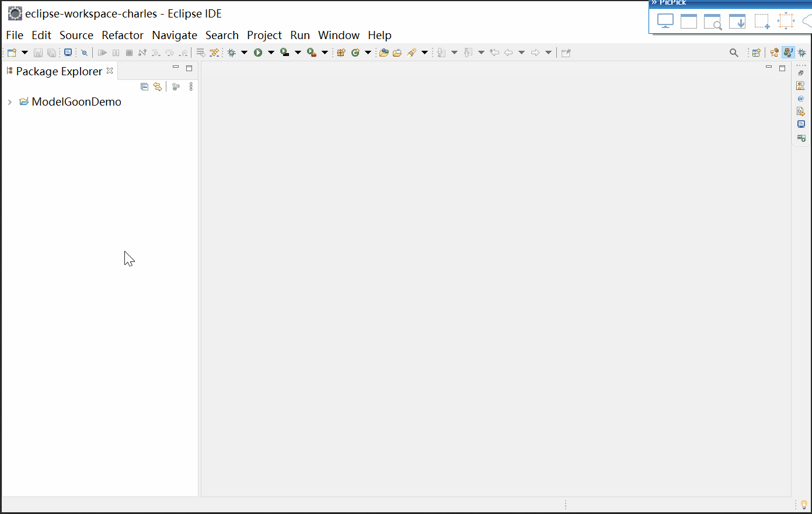Image resolution: width=812 pixels, height=514 pixels.
Task: Click the Coverage launch icon
Action: click(x=285, y=53)
